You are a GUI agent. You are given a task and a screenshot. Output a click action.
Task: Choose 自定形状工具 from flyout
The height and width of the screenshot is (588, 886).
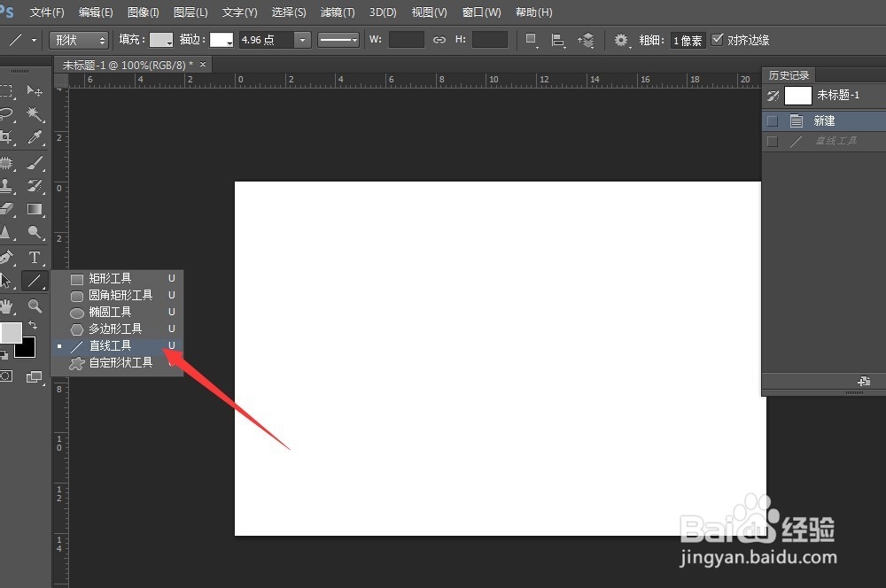pos(118,362)
